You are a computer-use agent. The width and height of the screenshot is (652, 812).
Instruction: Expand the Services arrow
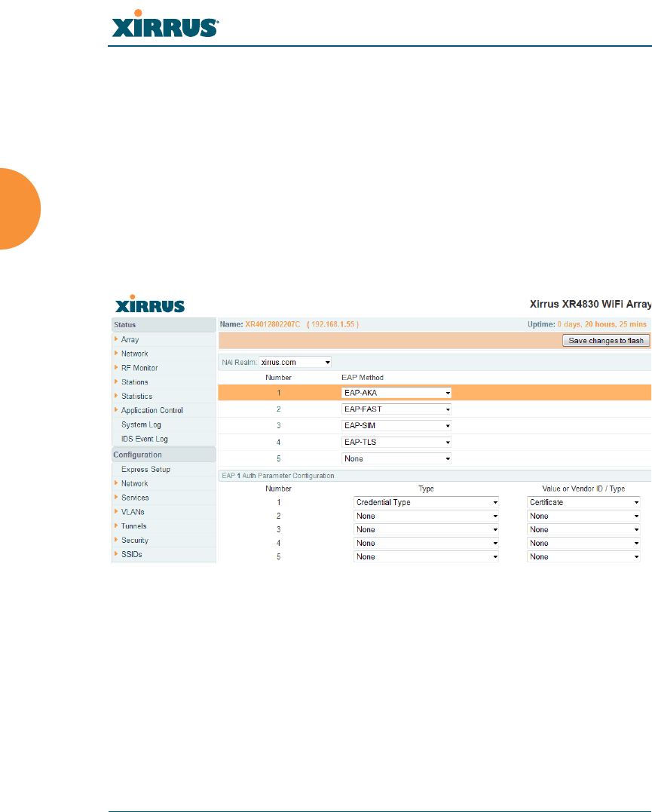(116, 497)
